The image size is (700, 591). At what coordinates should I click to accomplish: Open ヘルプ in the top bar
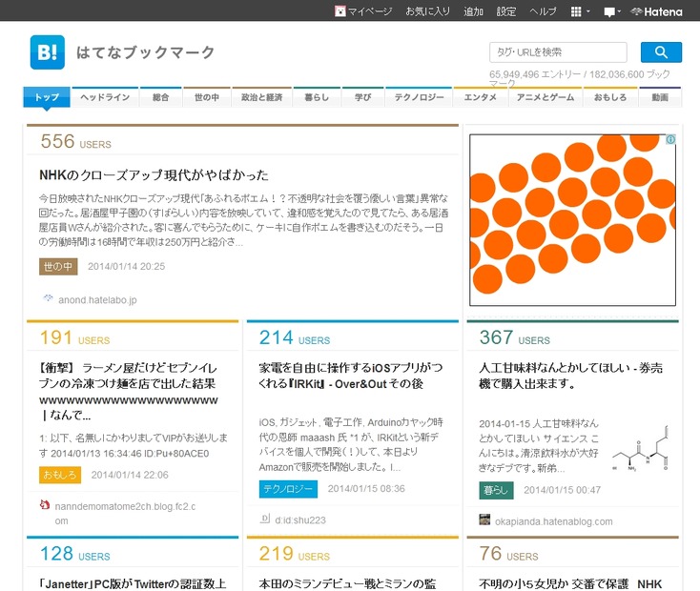pyautogui.click(x=543, y=11)
